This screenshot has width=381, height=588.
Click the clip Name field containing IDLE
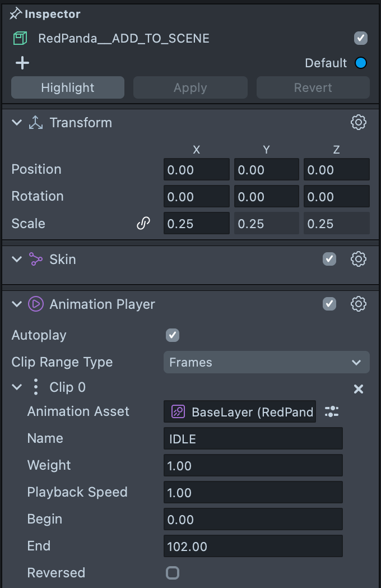pos(253,438)
